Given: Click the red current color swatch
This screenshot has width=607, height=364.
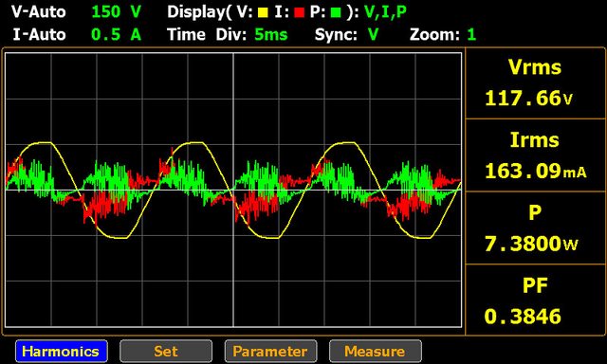Looking at the screenshot, I should [299, 12].
